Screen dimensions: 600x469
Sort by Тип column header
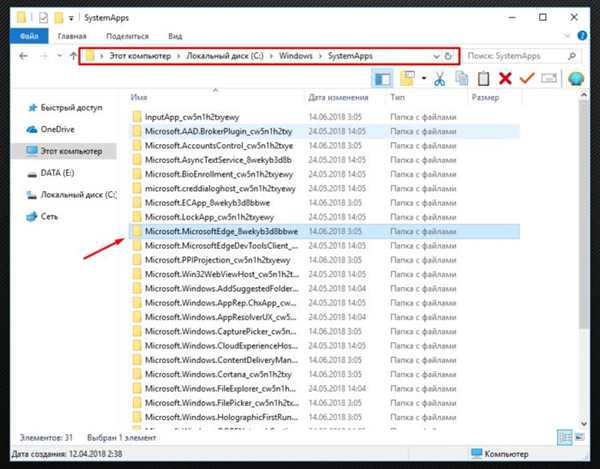click(x=397, y=98)
